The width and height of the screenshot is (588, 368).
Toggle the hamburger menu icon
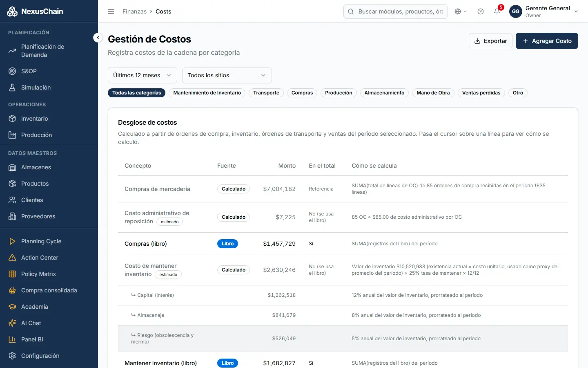click(x=111, y=11)
